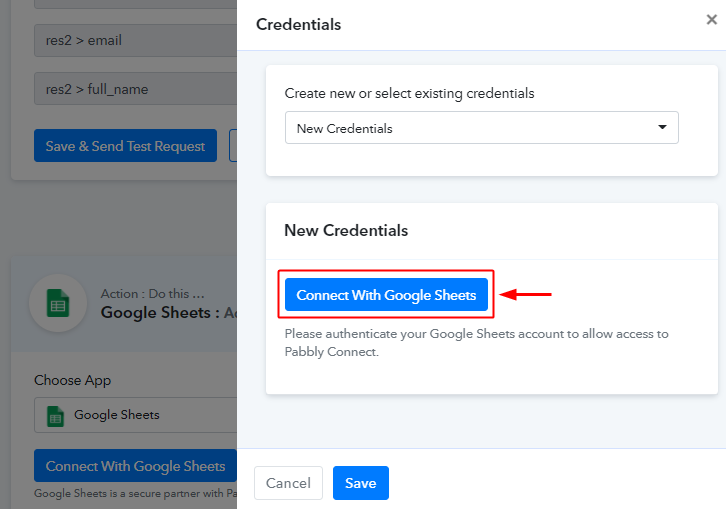Click the dropdown caret arrow in credentials selector
Image resolution: width=726 pixels, height=509 pixels.
coord(662,127)
